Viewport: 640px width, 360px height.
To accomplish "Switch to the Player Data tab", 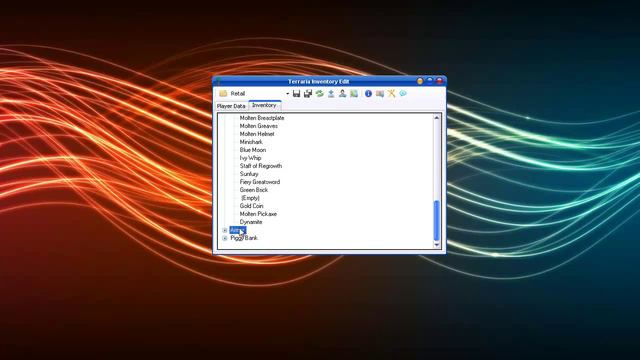I will (231, 106).
